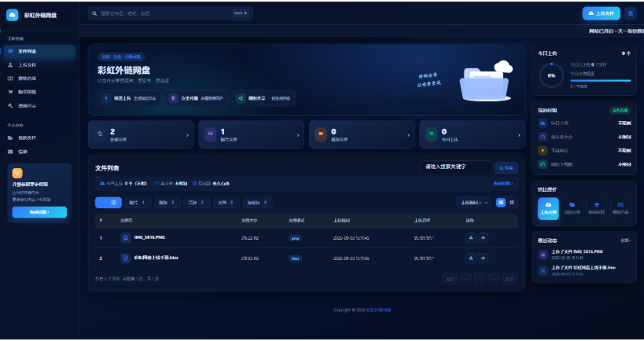Select the sidebar item with the card icon
Screen dimensions: 644x341
(39, 79)
